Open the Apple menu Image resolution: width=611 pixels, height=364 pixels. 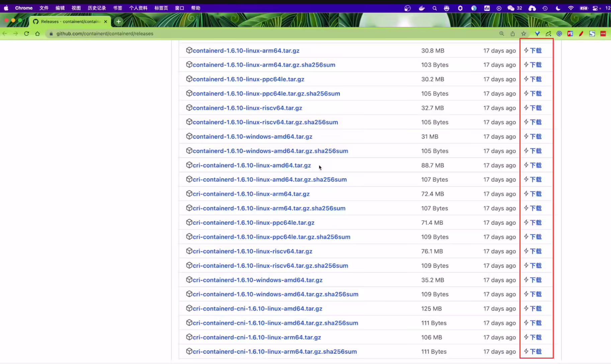tap(6, 8)
